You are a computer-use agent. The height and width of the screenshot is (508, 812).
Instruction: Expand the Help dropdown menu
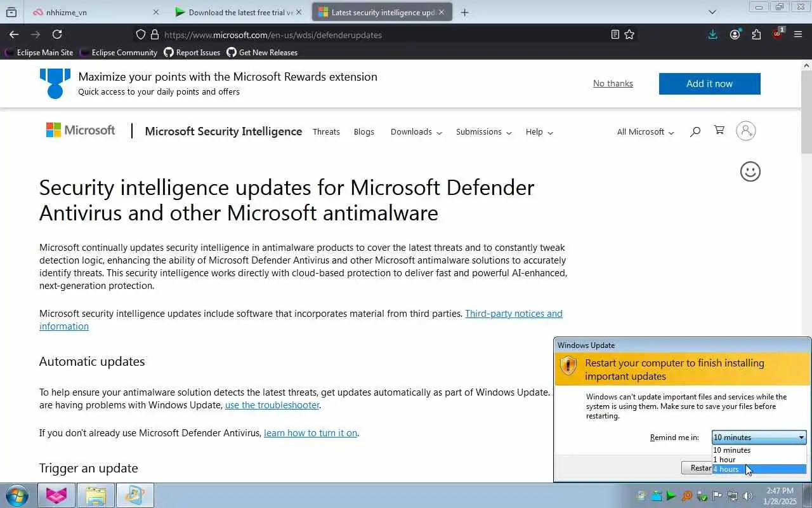[x=539, y=131]
